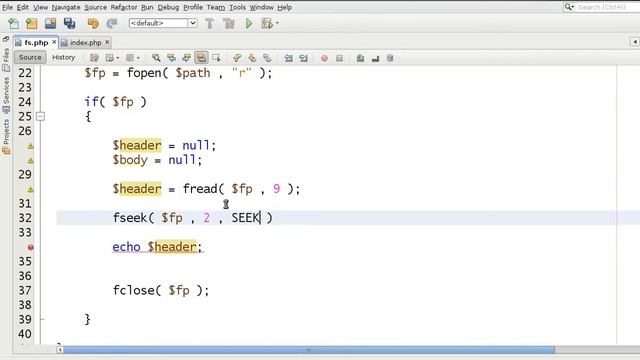Click the Stop Macro Recording icon
The height and width of the screenshot is (360, 640).
click(339, 58)
